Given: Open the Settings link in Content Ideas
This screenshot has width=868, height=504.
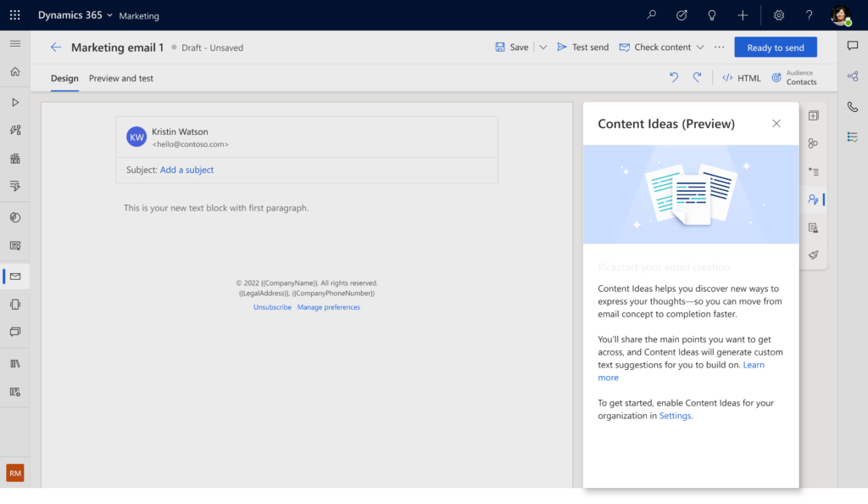Looking at the screenshot, I should click(x=675, y=416).
